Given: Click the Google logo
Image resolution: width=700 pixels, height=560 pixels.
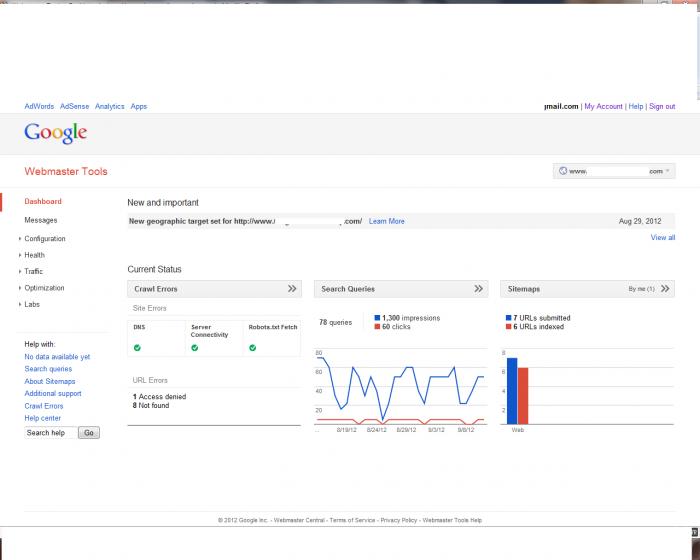Looking at the screenshot, I should click(56, 133).
